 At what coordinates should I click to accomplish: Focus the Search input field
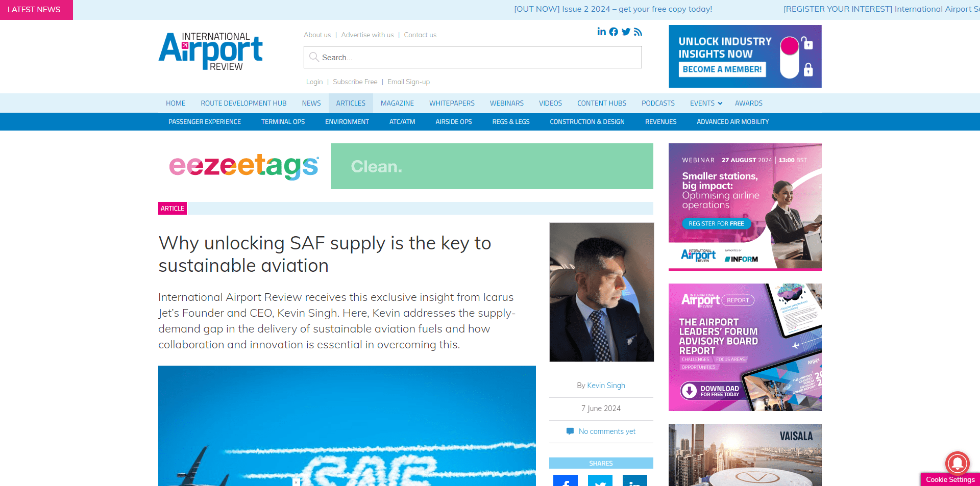point(473,57)
